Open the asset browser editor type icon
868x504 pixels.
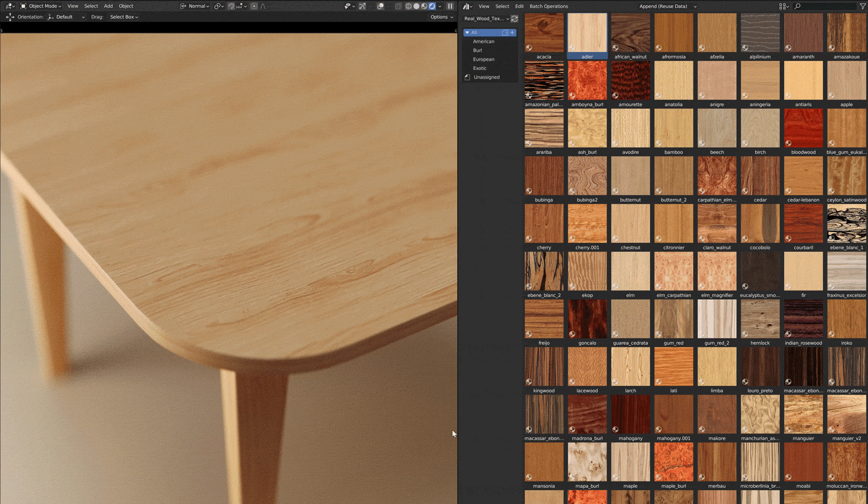tap(467, 6)
